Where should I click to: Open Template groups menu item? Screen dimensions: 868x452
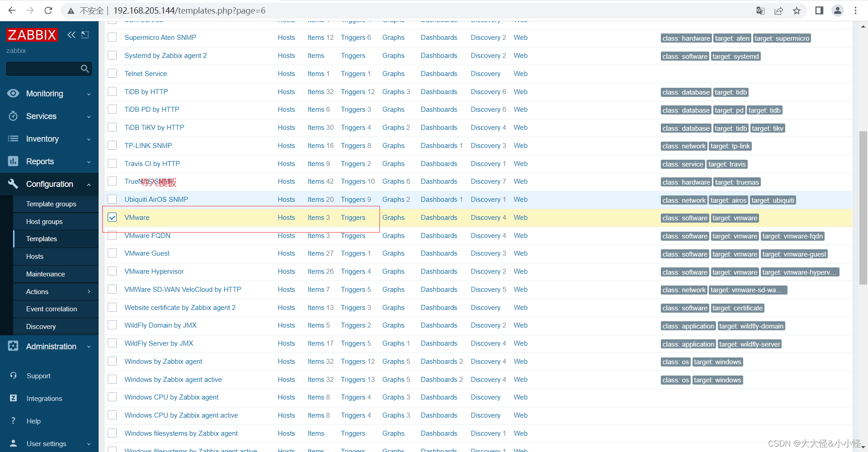point(51,204)
